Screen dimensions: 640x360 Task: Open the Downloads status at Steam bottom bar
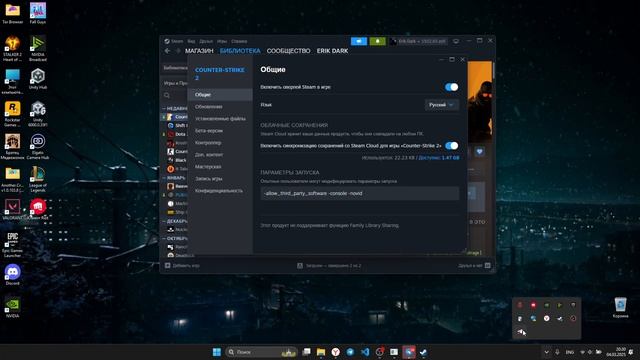(x=329, y=266)
